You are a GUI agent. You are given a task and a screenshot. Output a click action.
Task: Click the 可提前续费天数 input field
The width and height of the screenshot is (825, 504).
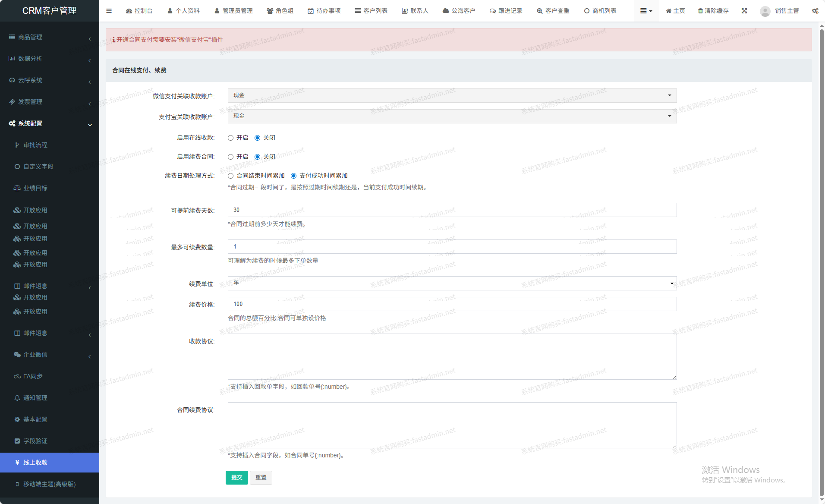(452, 210)
